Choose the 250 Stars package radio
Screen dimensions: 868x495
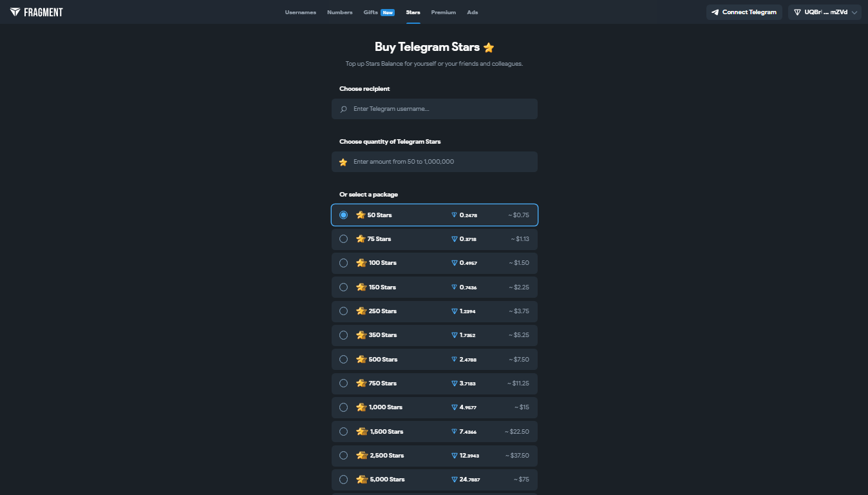[x=343, y=311]
